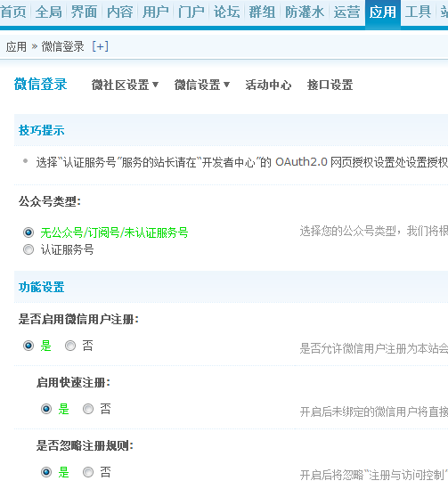The height and width of the screenshot is (489, 448).
Task: Click the 是否启用微信用户注册 label
Action: [78, 320]
